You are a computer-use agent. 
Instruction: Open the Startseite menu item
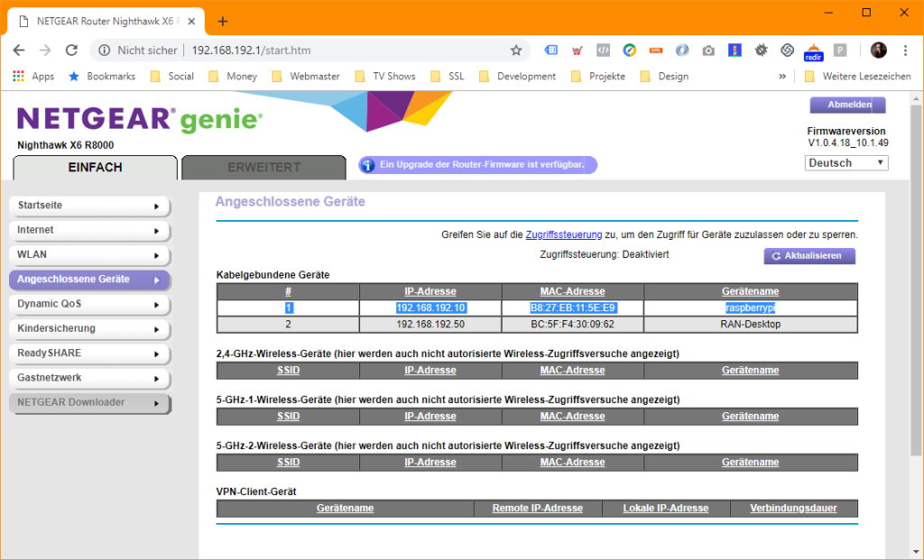point(89,207)
